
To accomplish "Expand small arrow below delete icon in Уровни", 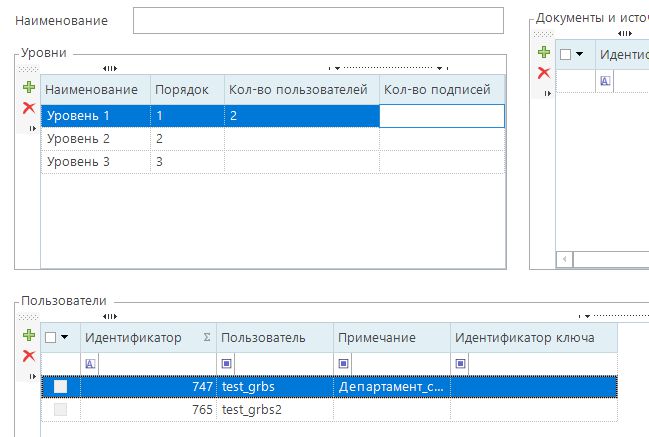I will (x=29, y=128).
